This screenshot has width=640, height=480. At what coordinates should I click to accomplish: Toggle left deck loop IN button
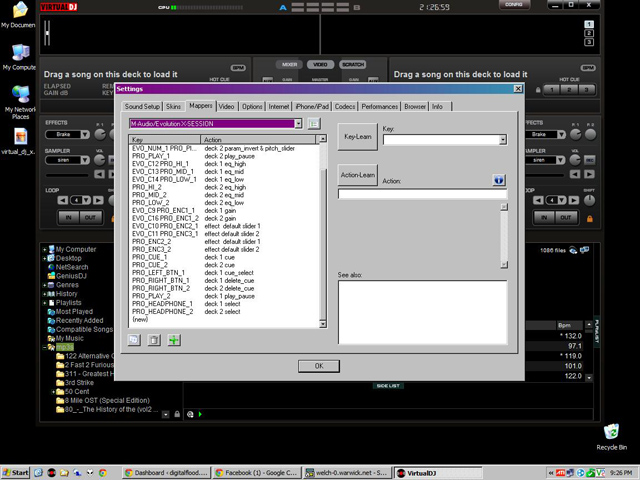point(69,218)
